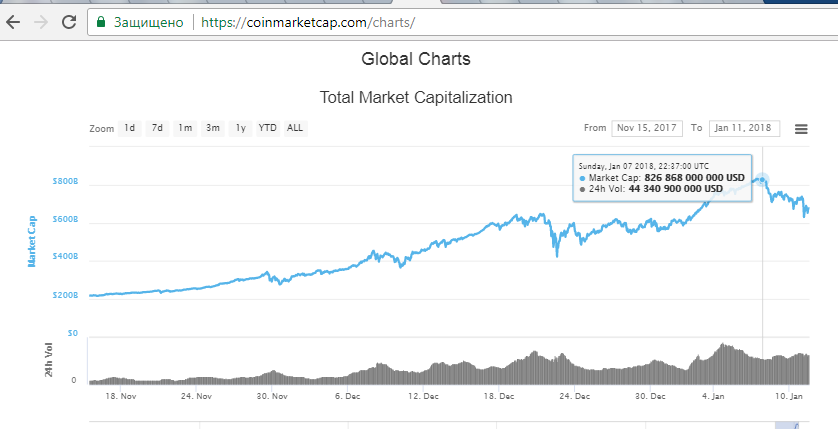Click the highlighted data point on the chart line
The height and width of the screenshot is (429, 838).
[762, 180]
